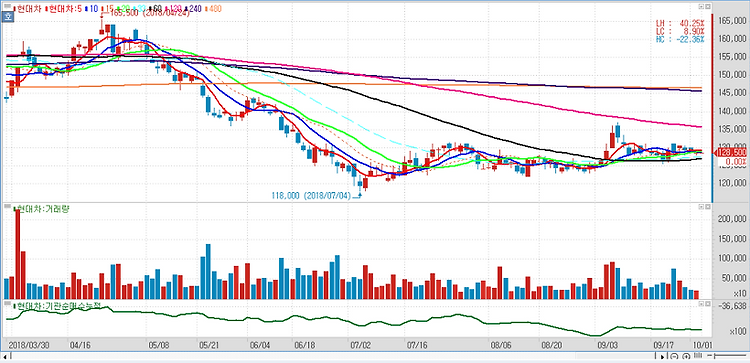Minimize the 기관순매수누적 pane icon
The height and width of the screenshot is (363, 750).
[700, 303]
